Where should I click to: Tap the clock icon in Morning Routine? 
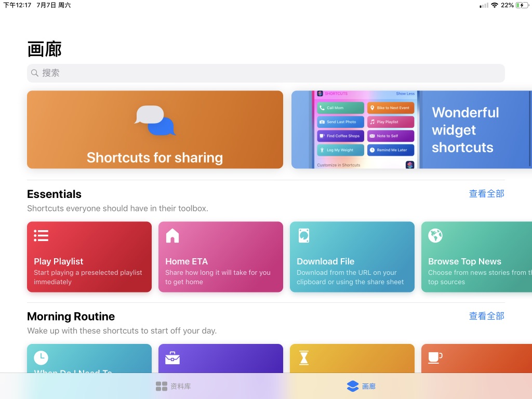pyautogui.click(x=41, y=357)
